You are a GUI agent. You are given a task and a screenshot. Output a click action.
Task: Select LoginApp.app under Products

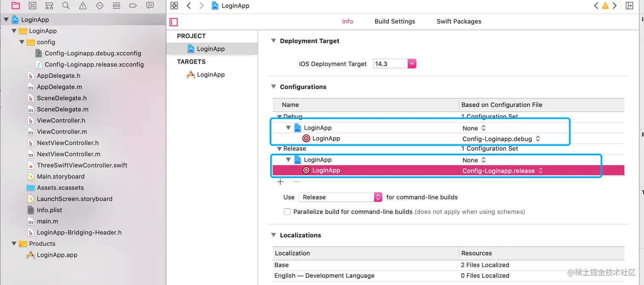point(57,255)
